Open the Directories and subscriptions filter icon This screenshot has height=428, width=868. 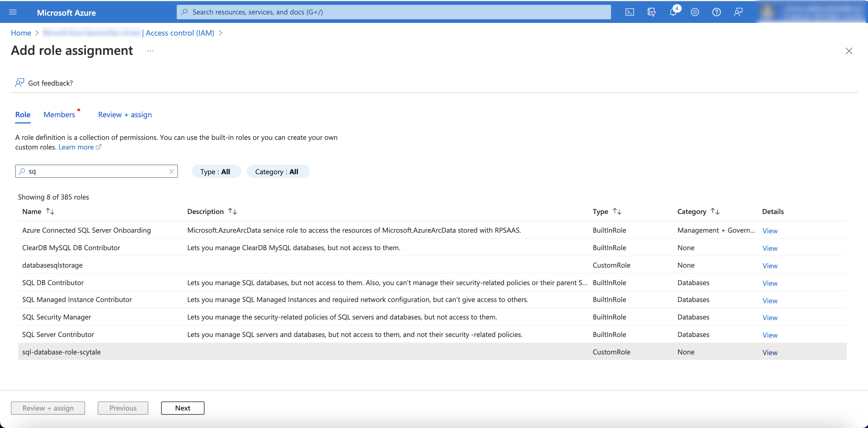point(651,12)
